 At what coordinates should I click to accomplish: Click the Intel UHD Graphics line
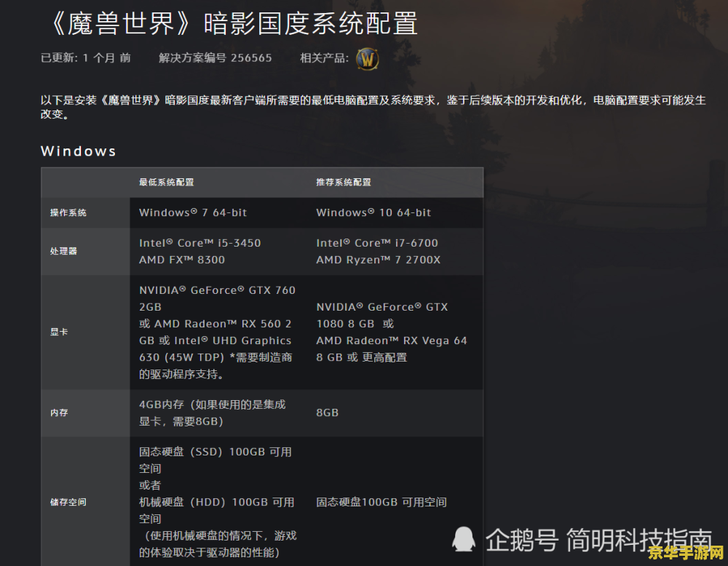tap(215, 340)
